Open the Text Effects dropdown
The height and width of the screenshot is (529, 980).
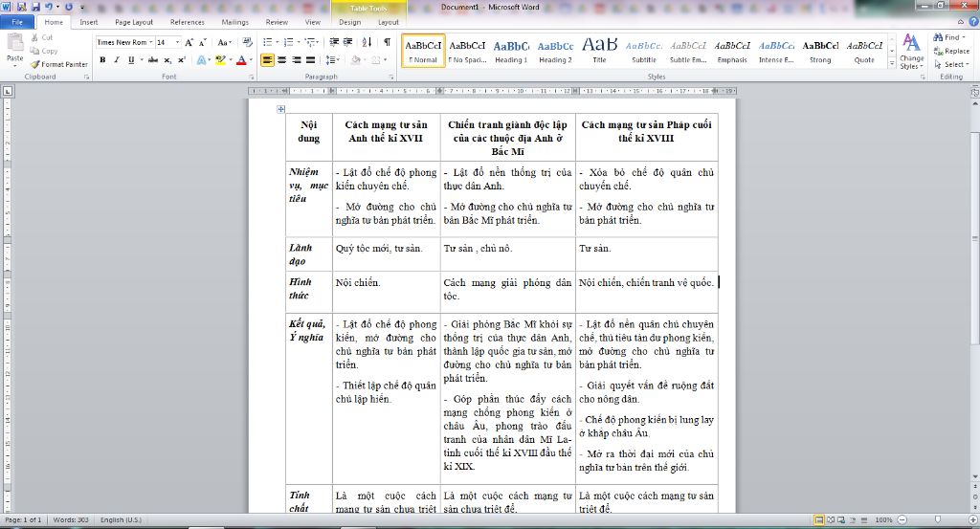click(203, 60)
